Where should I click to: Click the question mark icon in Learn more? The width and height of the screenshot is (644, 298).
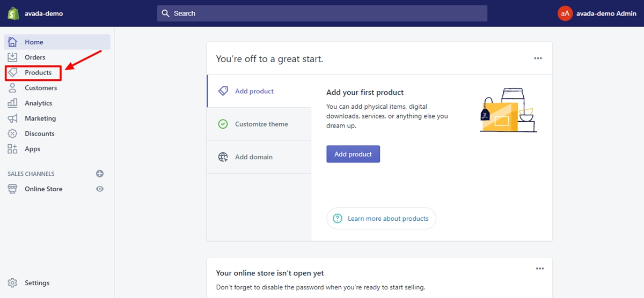pyautogui.click(x=338, y=218)
